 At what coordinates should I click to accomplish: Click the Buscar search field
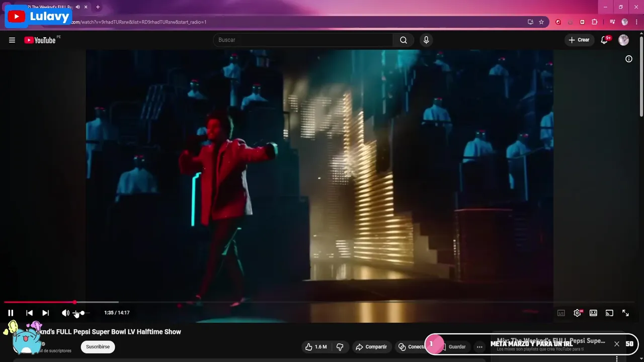coord(303,40)
